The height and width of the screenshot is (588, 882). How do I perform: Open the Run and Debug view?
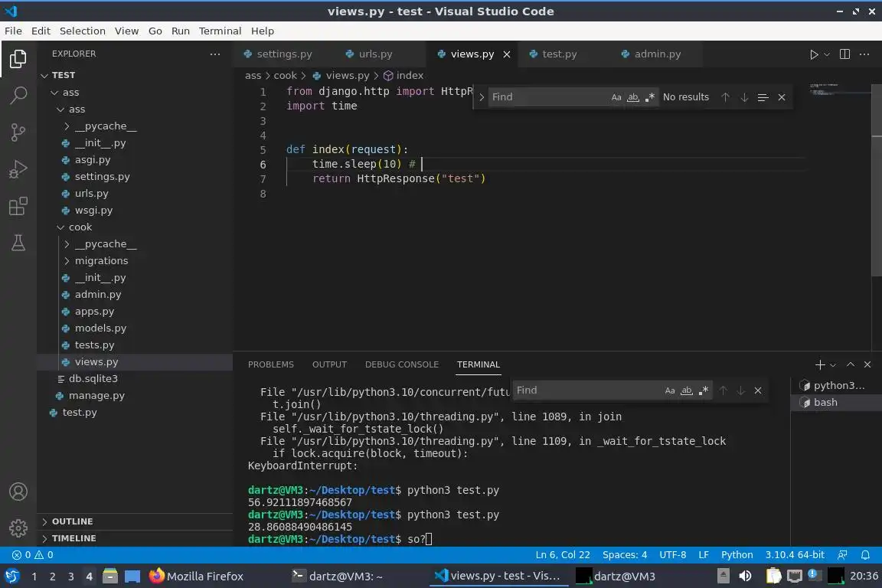click(x=18, y=168)
